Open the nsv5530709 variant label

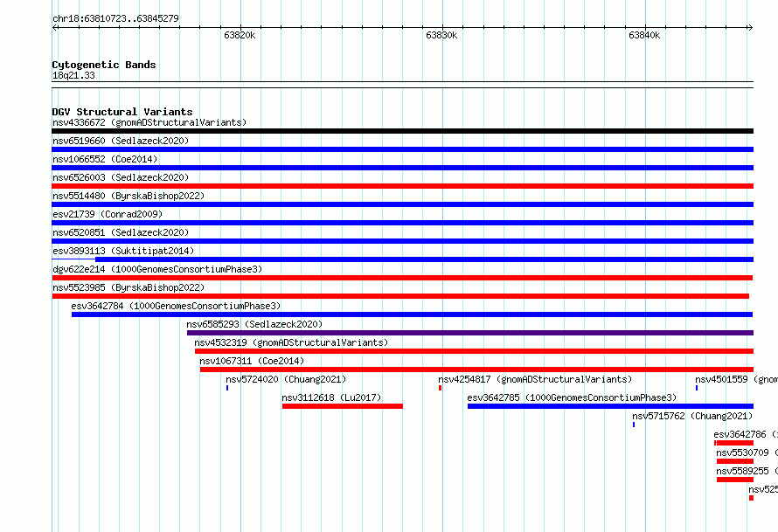point(747,453)
